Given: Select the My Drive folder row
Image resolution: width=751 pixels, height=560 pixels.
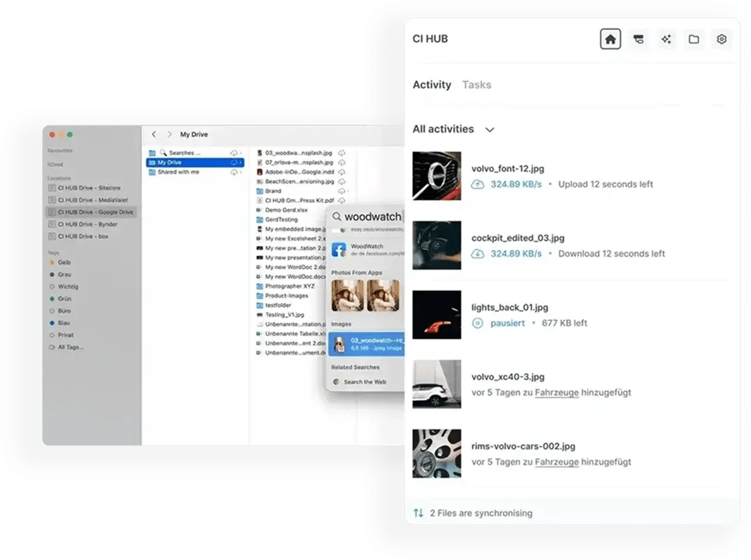Looking at the screenshot, I should coord(195,163).
